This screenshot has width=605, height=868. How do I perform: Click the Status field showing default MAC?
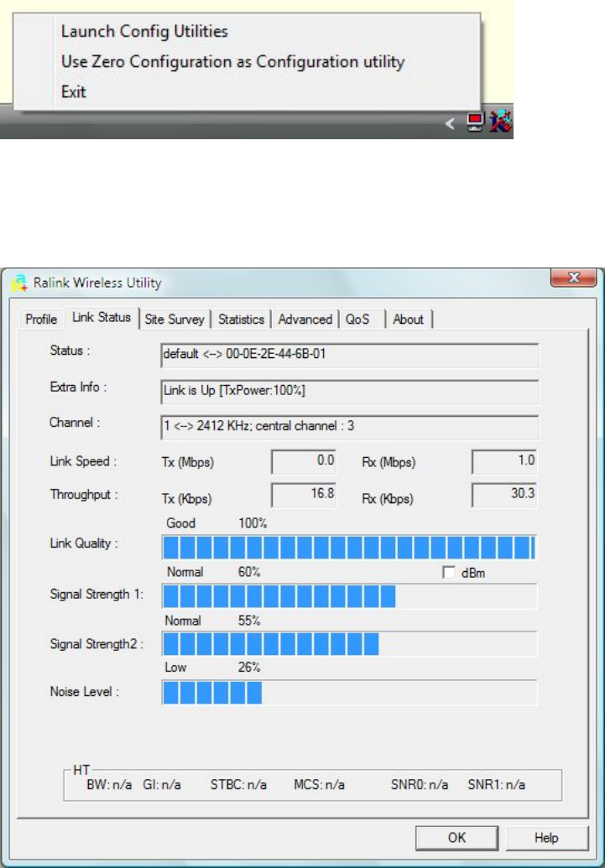(350, 356)
